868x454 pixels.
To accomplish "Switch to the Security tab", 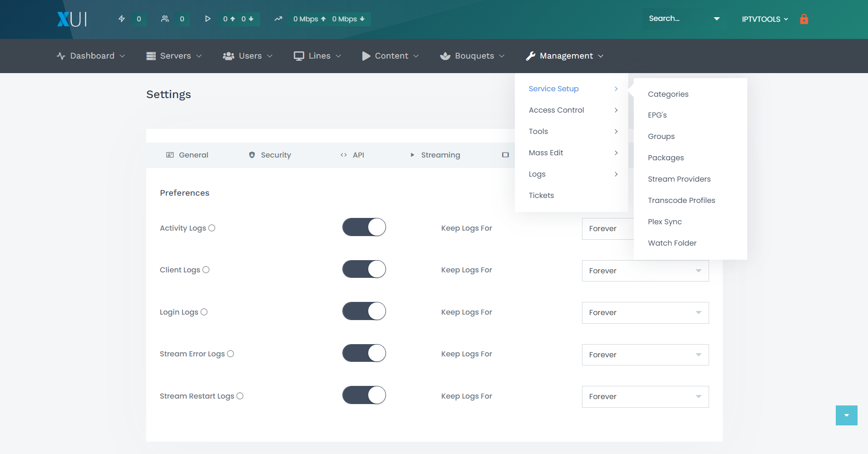I will [x=270, y=155].
